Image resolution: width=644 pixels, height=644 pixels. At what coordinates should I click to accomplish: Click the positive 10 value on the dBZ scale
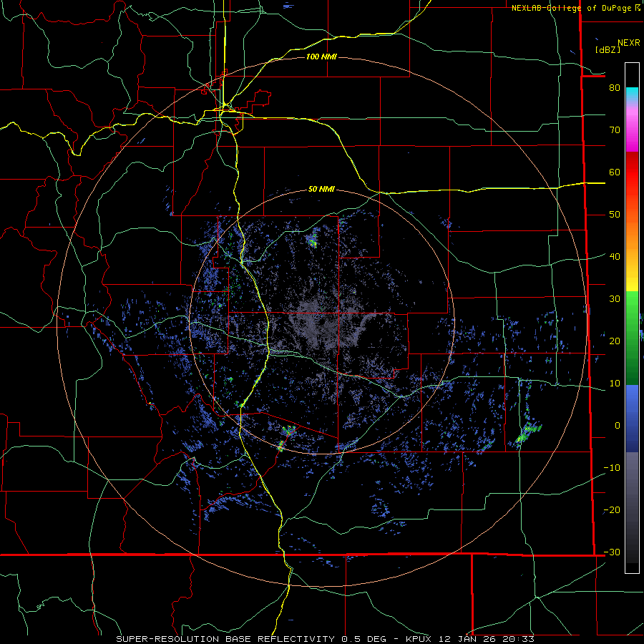point(615,384)
